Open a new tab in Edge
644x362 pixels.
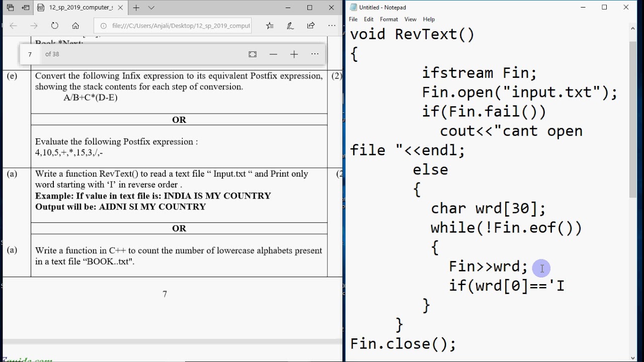tap(136, 8)
